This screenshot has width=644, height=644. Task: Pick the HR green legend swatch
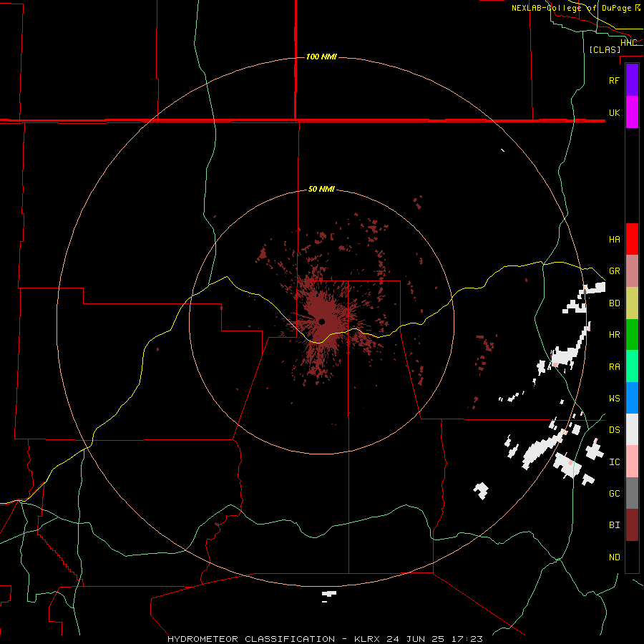pos(632,334)
